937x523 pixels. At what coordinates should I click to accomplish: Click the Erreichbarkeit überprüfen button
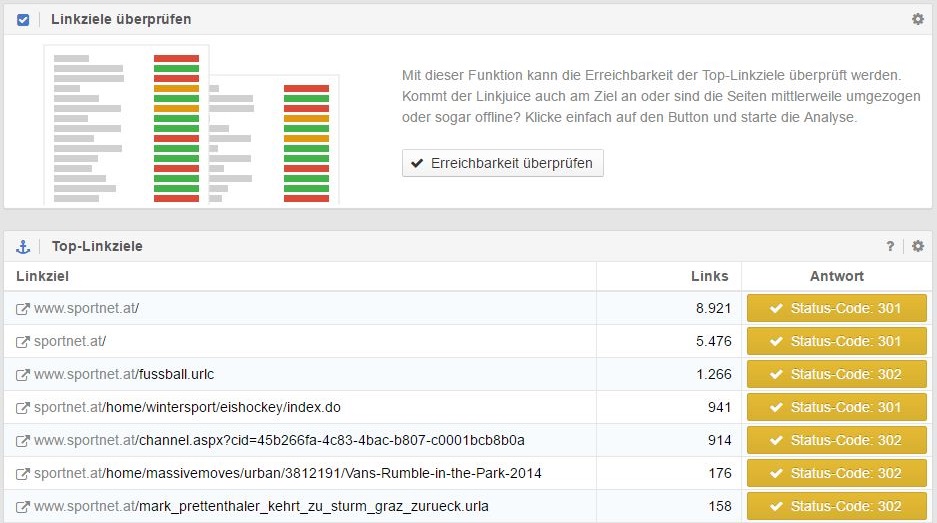tap(502, 163)
